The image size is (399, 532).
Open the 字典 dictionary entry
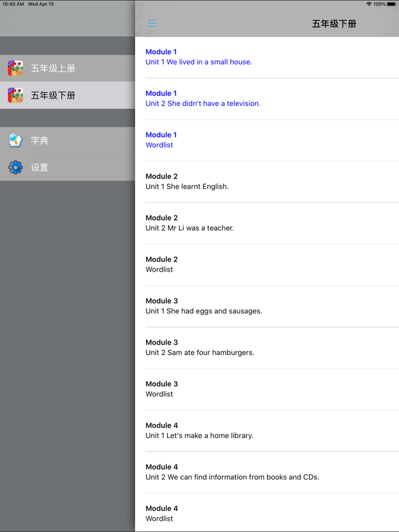pos(67,141)
